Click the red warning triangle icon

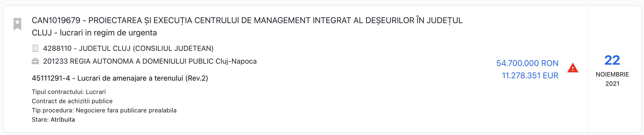pyautogui.click(x=573, y=68)
